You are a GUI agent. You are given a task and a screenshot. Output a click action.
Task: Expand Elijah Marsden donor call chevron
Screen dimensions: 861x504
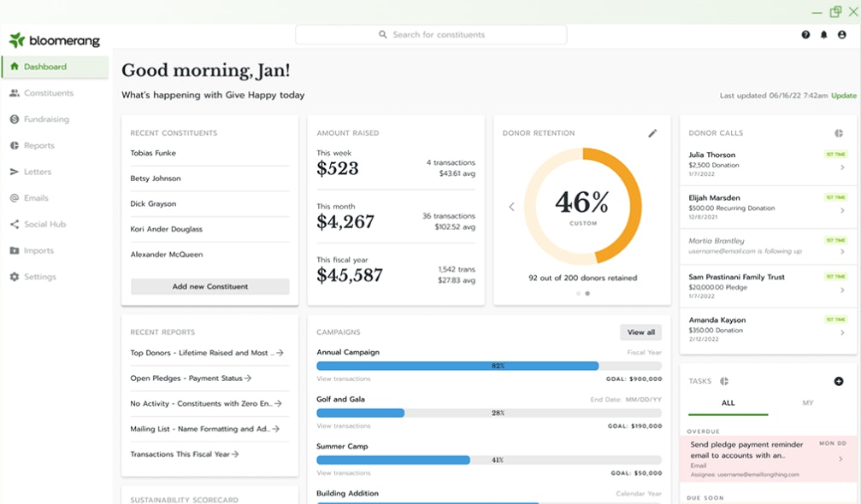[842, 211]
